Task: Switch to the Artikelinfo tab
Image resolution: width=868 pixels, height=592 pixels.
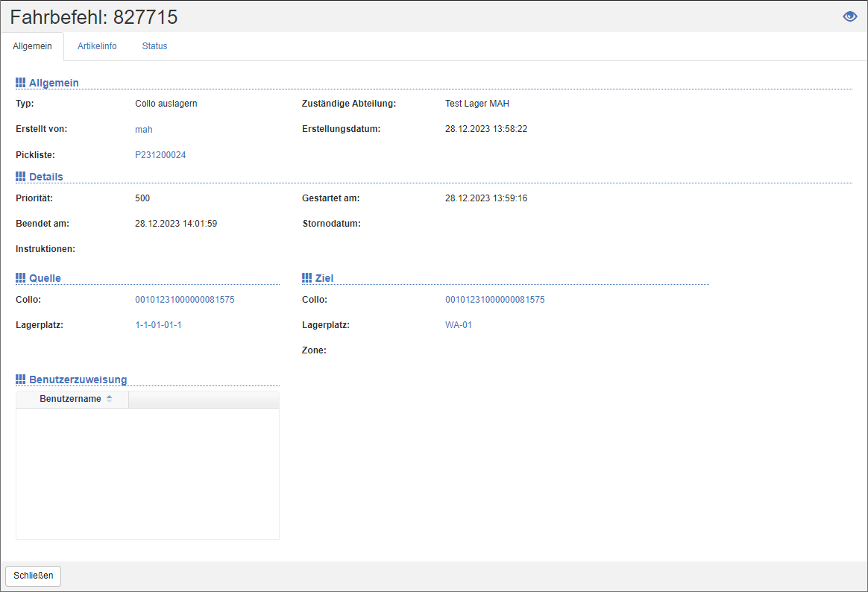Action: pos(97,46)
